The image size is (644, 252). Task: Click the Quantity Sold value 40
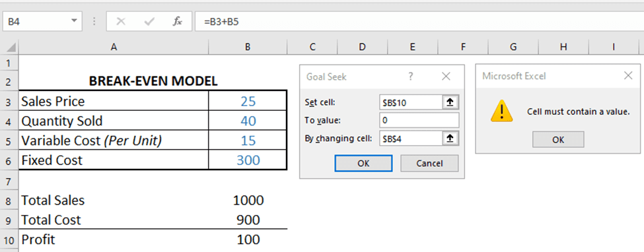click(x=248, y=121)
